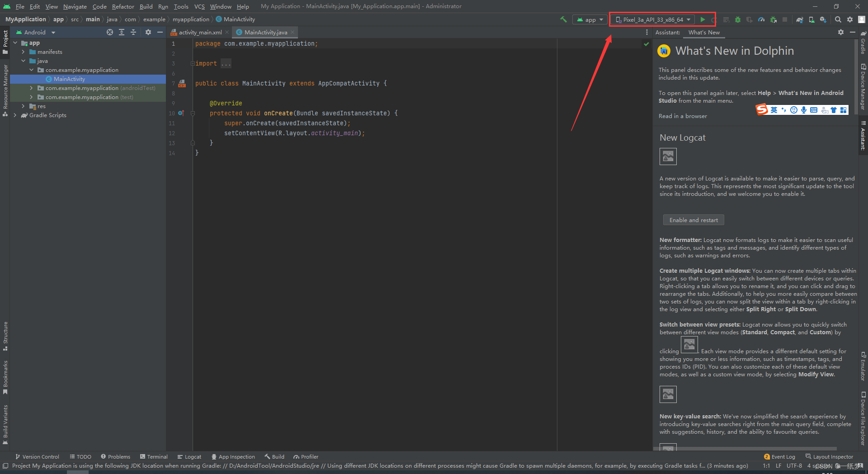The height and width of the screenshot is (474, 868).
Task: Expand the res folder
Action: pyautogui.click(x=23, y=106)
